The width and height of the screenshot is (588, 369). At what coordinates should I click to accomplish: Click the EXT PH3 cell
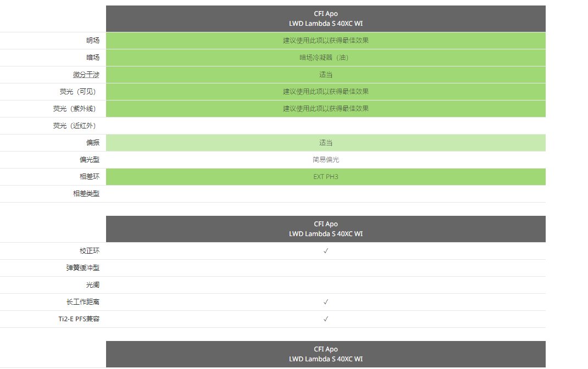click(x=326, y=177)
